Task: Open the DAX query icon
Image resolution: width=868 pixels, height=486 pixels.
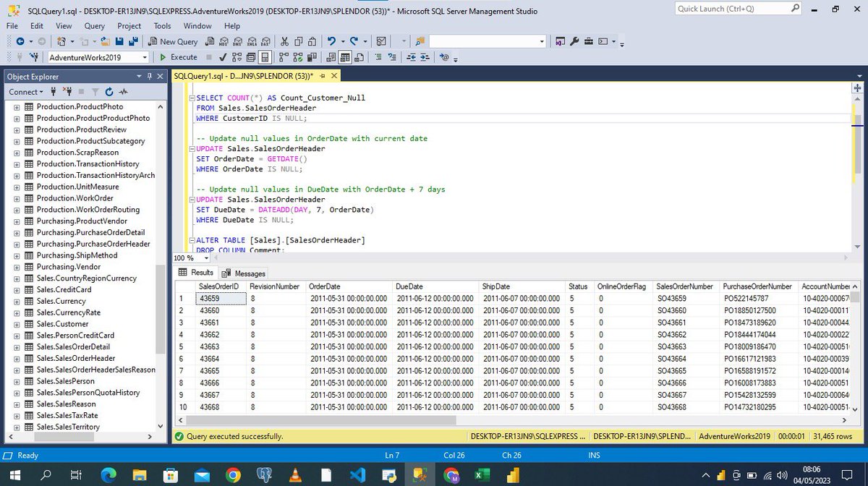Action: point(265,41)
